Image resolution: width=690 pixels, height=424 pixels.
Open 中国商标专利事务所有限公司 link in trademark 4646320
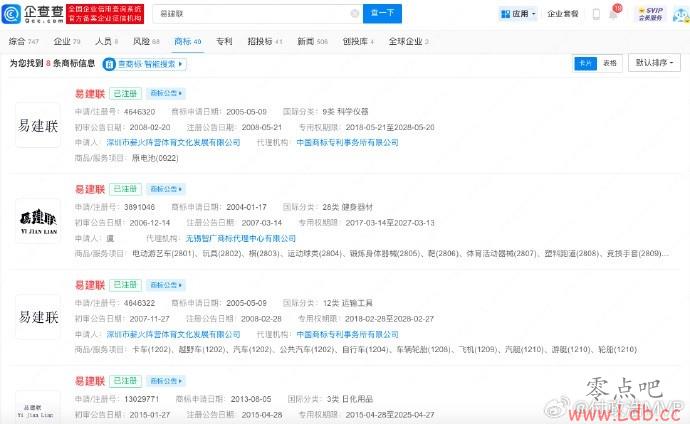tap(347, 143)
